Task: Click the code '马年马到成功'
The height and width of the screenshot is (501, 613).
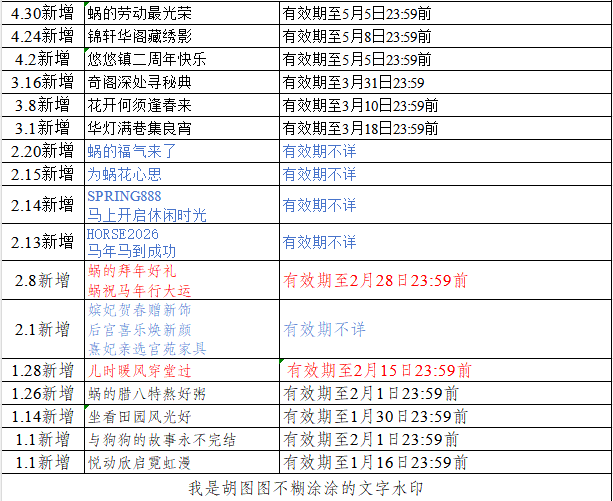Action: coord(132,251)
